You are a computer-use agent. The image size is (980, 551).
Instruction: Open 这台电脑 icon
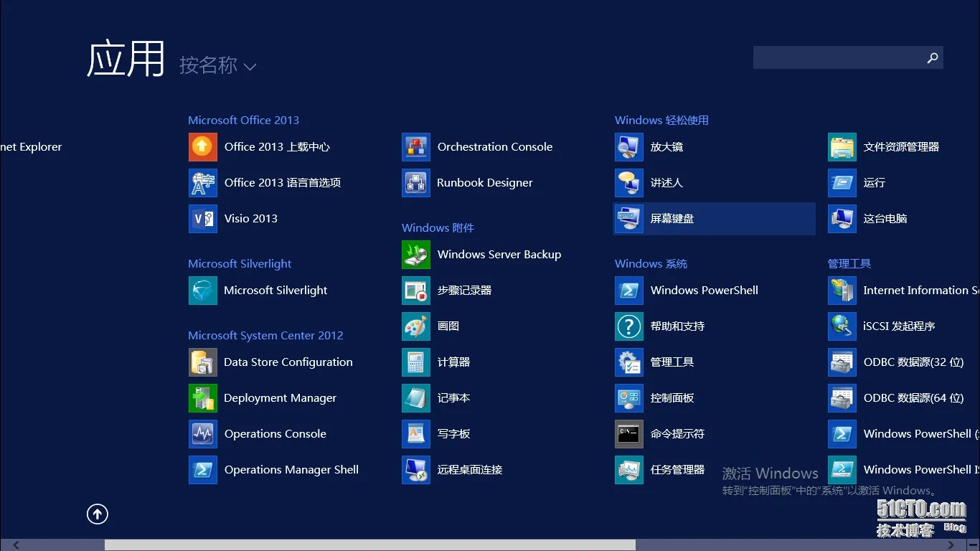842,219
